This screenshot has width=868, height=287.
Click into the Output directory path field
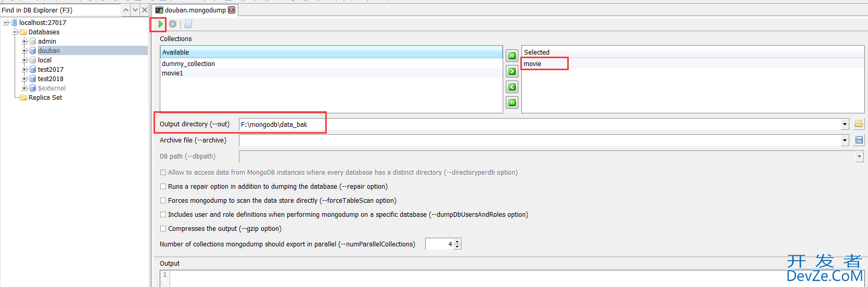(540, 124)
